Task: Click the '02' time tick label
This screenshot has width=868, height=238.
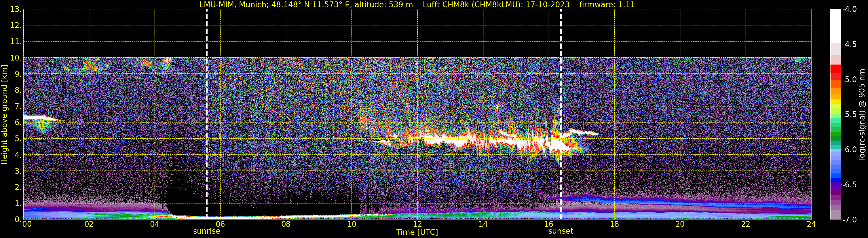Action: coord(89,224)
